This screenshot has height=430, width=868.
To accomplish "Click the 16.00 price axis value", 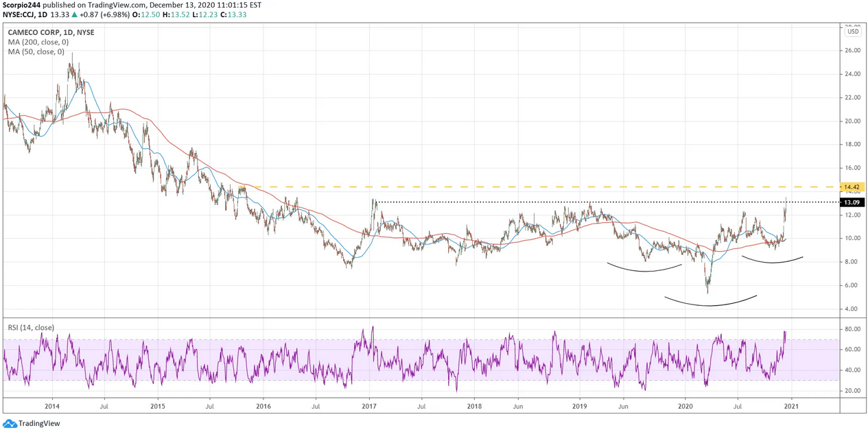I will pyautogui.click(x=853, y=168).
